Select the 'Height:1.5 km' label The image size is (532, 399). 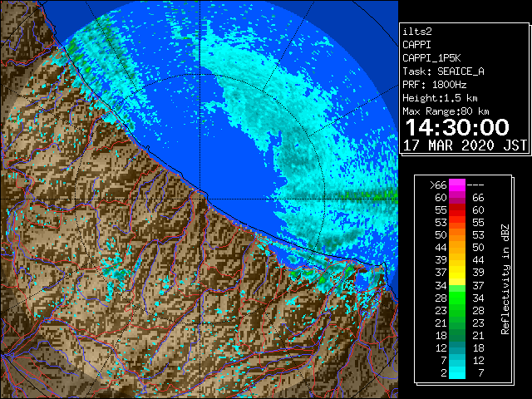tap(440, 98)
